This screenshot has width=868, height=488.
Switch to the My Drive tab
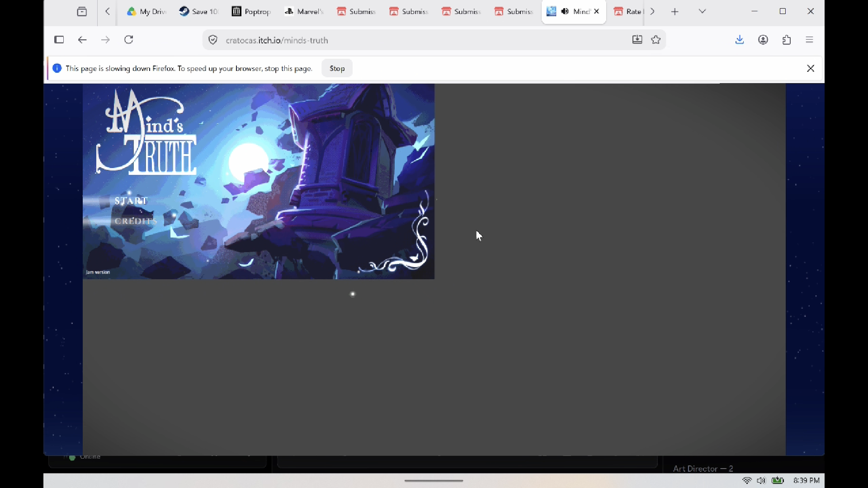click(x=146, y=12)
